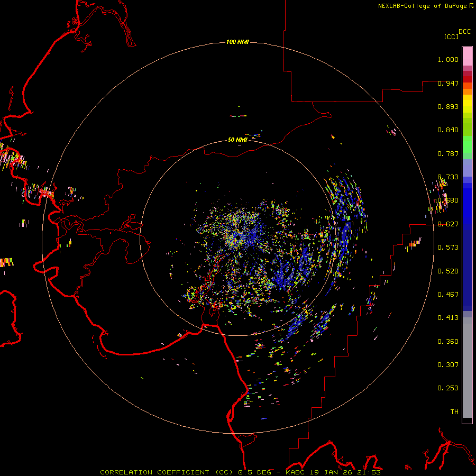Click the 0.840 scale value

coord(448,130)
